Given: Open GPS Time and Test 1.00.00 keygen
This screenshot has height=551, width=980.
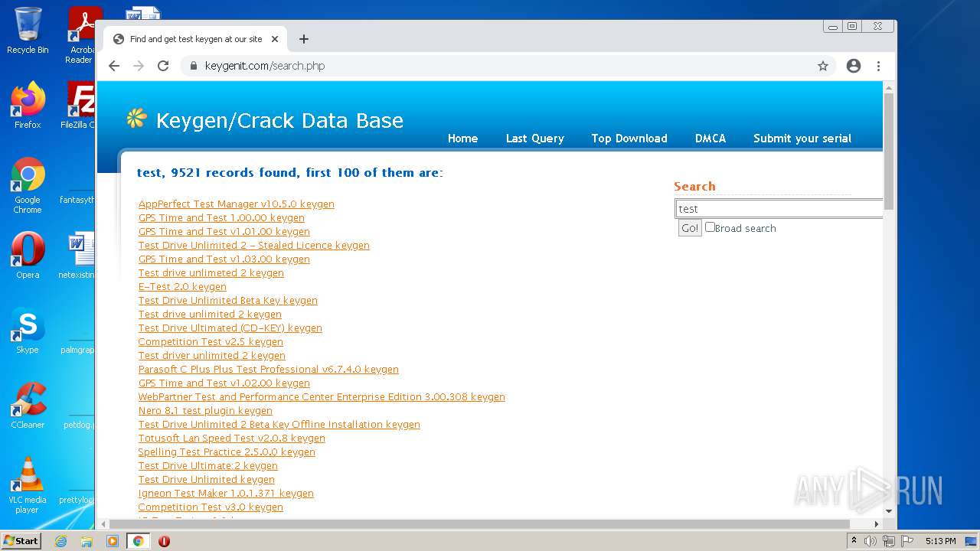Looking at the screenshot, I should tap(221, 218).
